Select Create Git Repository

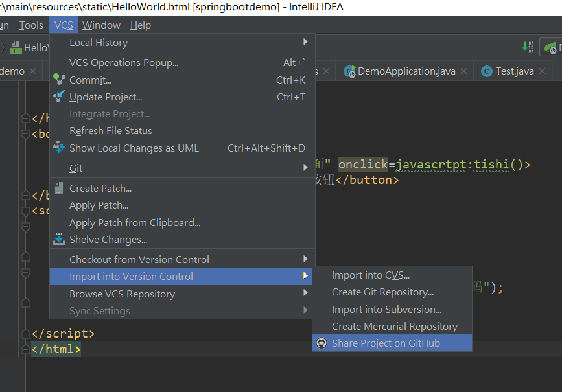[392, 292]
